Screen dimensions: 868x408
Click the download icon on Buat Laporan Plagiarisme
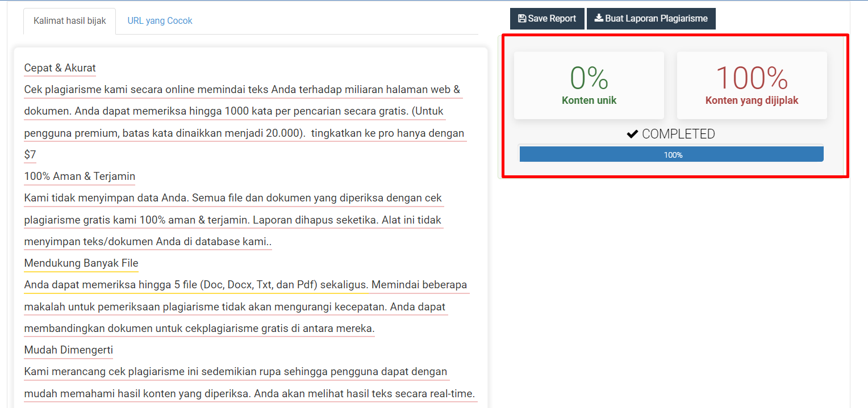[x=599, y=19]
